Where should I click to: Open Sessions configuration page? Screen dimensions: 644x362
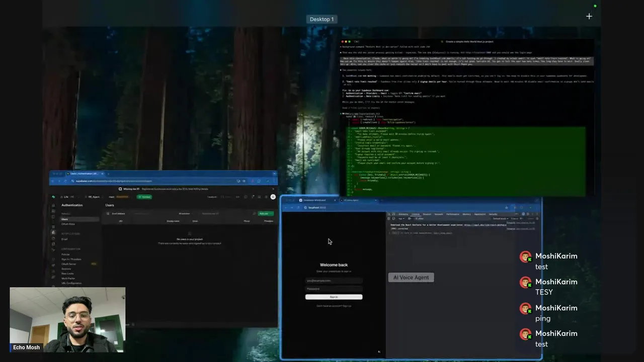(66, 269)
